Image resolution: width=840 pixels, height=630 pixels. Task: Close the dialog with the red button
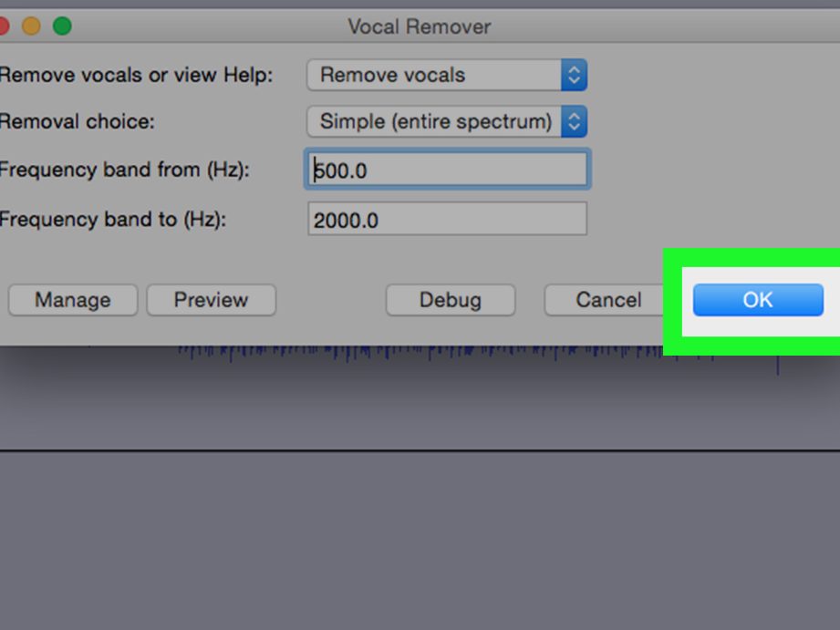pyautogui.click(x=3, y=26)
